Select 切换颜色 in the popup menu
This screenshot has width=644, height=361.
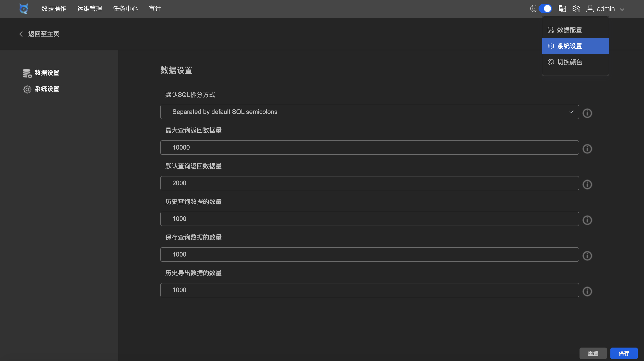575,62
